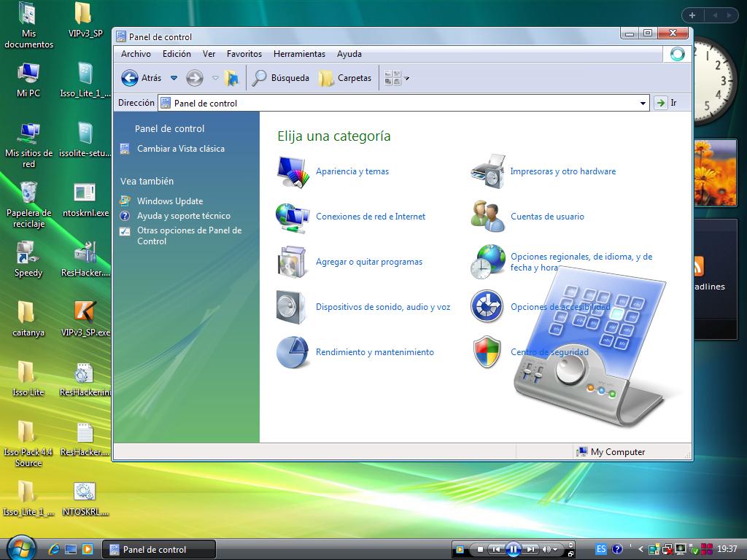
Task: Open the Ver menu
Action: coord(209,54)
